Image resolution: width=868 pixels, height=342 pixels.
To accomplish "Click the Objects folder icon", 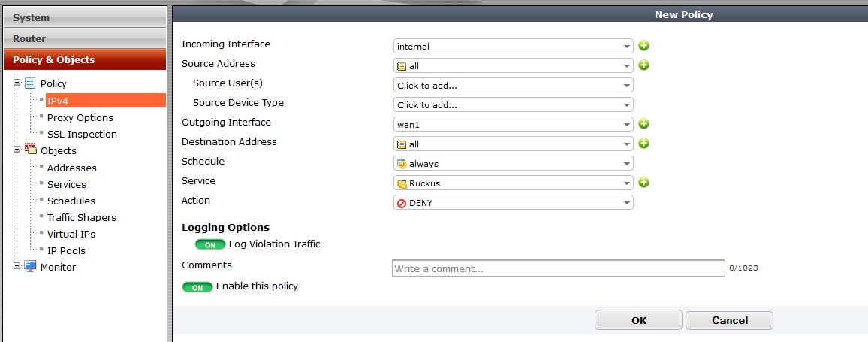I will pos(31,150).
